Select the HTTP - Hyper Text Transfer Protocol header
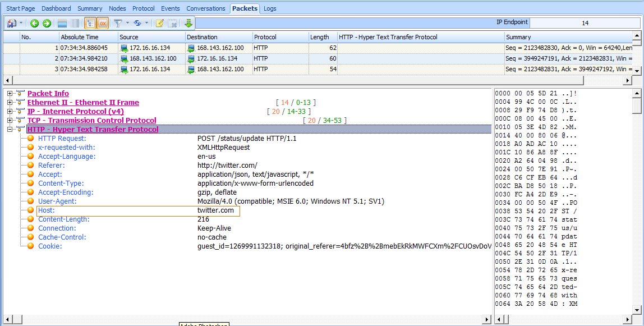644x326 pixels. [x=93, y=130]
